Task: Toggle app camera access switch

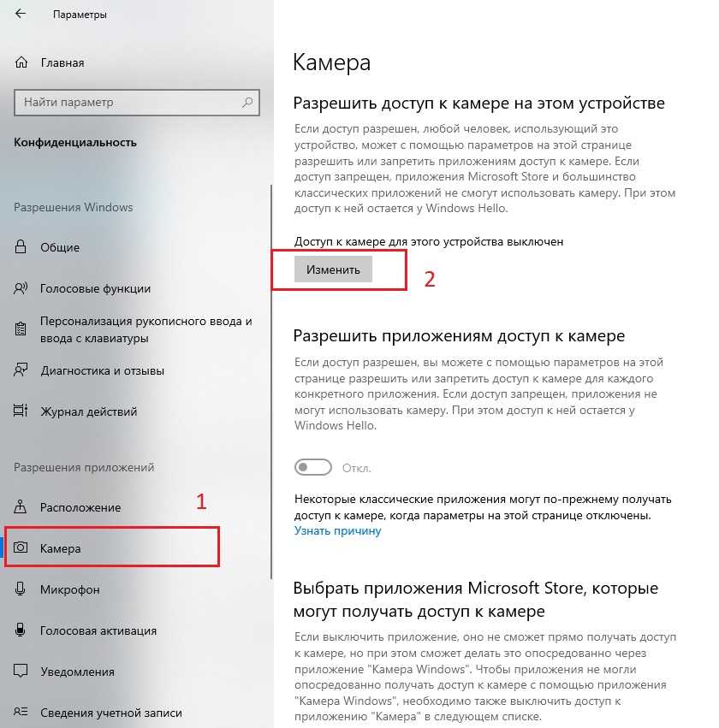Action: point(313,467)
